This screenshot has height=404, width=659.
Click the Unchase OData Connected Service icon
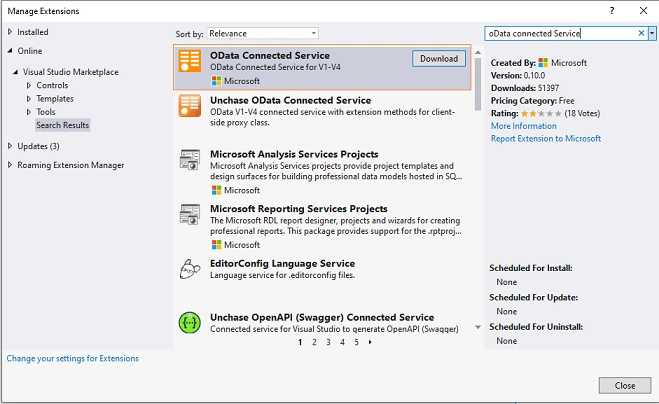click(x=190, y=106)
